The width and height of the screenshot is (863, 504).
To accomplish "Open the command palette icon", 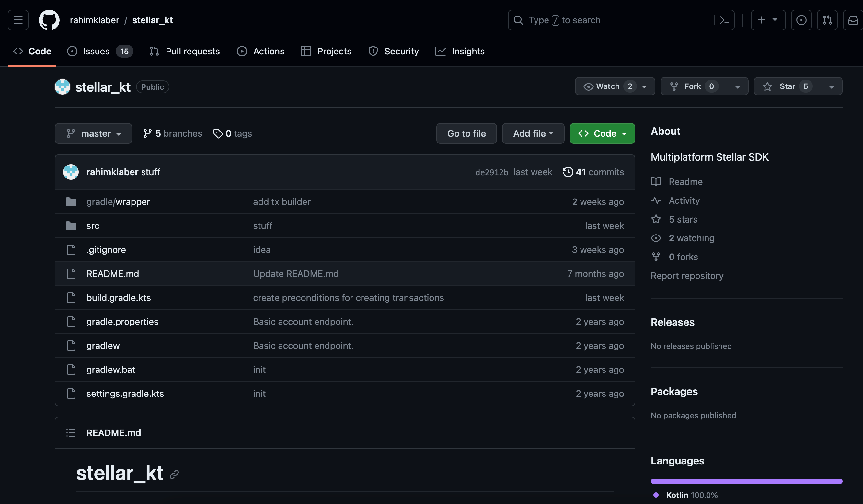I will click(724, 20).
